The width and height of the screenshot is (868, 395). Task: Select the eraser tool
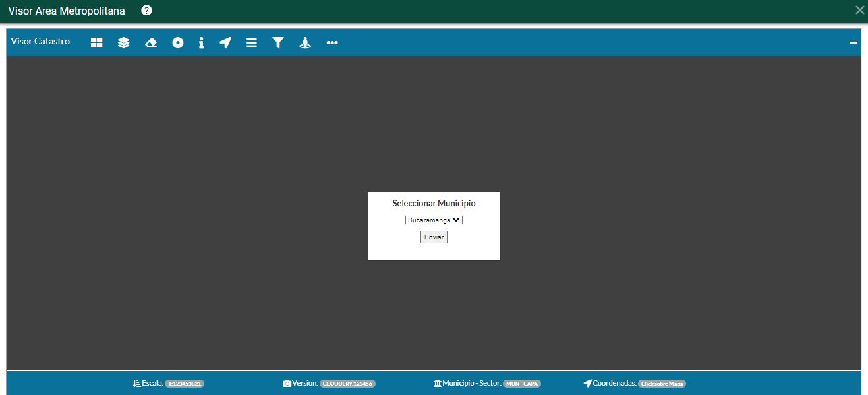tap(151, 42)
